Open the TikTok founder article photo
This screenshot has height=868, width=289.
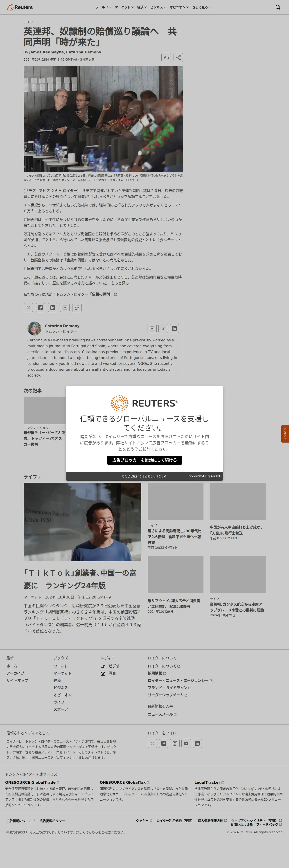click(82, 522)
